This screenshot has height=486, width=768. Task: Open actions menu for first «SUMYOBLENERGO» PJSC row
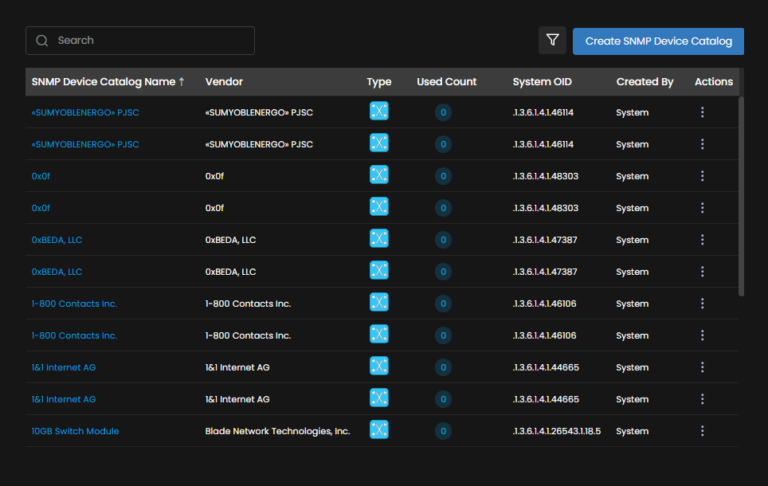click(702, 112)
